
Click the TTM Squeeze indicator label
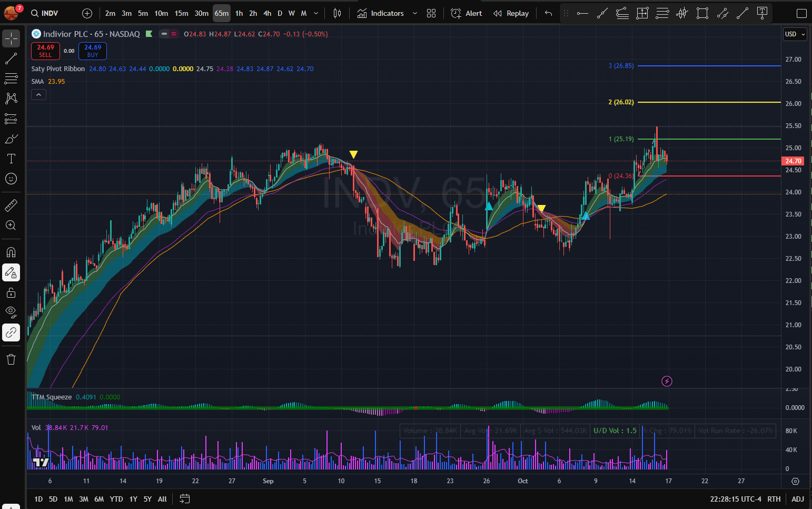click(52, 397)
